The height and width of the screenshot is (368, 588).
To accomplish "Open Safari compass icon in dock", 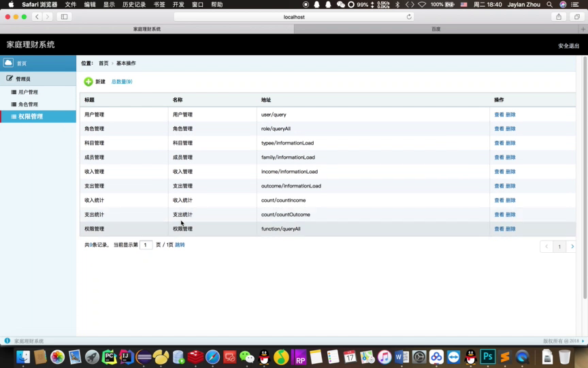I will [x=212, y=357].
